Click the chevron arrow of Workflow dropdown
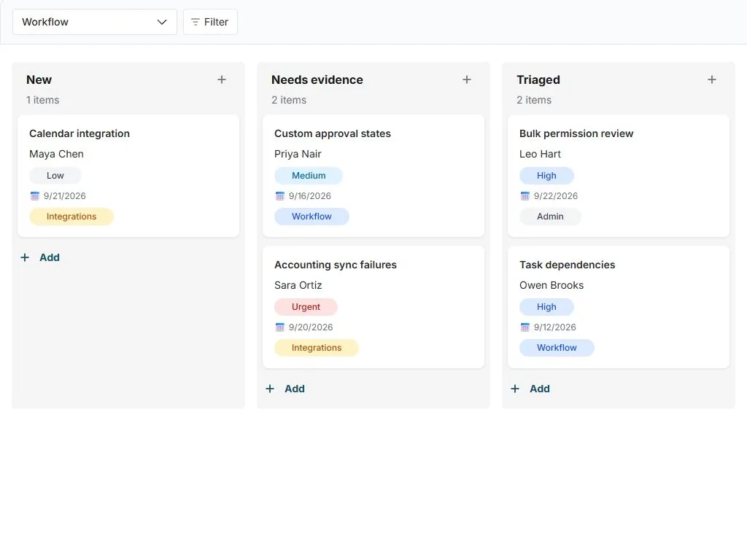Viewport: 747px width, 560px height. click(x=162, y=22)
